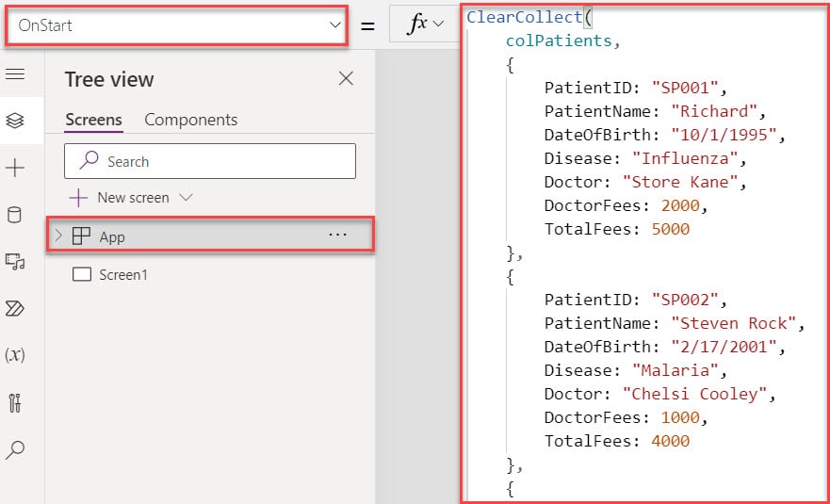Image resolution: width=830 pixels, height=504 pixels.
Task: Click the "Steven Rock" PatientName value
Action: [733, 323]
